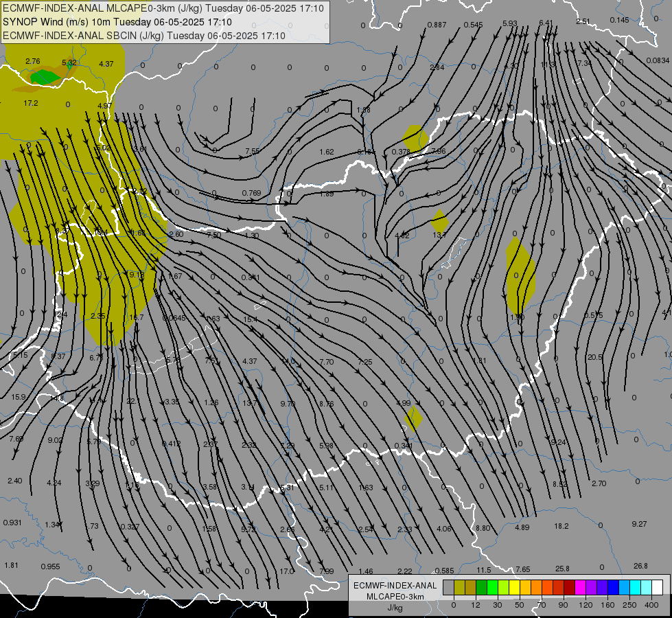Click the legend tick label '12'
Image resolution: width=672 pixels, height=618 pixels.
[475, 605]
